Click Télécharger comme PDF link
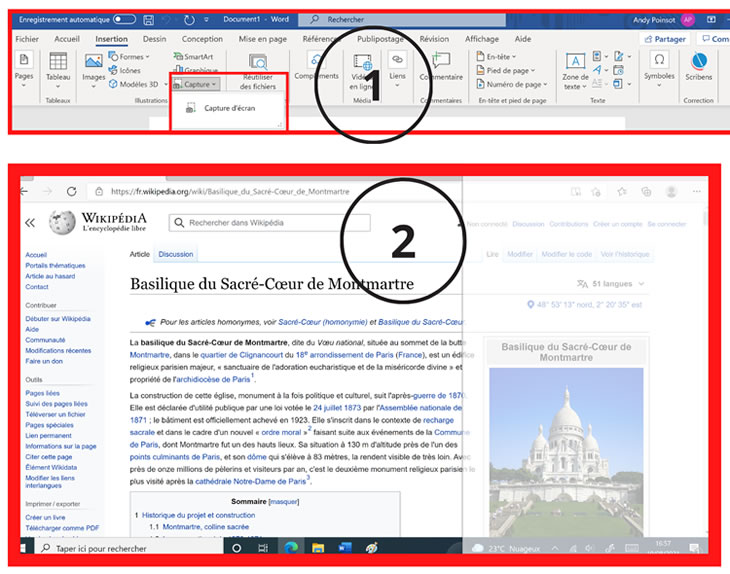730x574 pixels. point(62,528)
